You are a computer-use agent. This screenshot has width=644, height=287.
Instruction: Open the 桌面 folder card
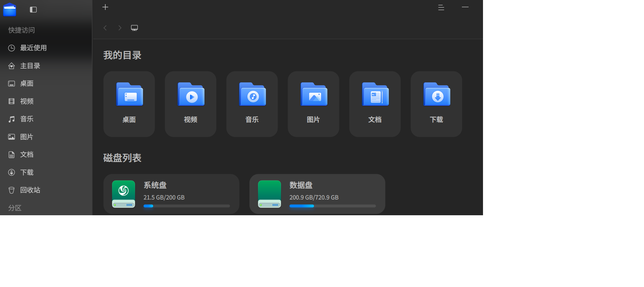pyautogui.click(x=129, y=104)
